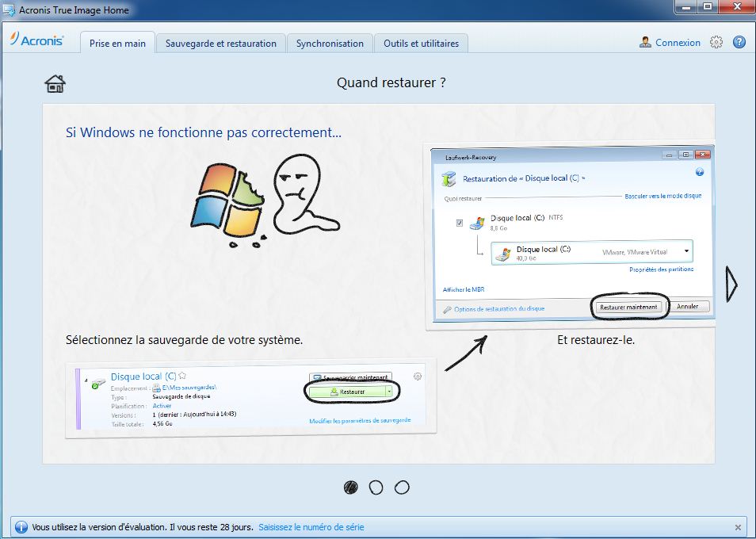Screen dimensions: 756x539
Task: Jump to the third slide indicator dot
Action: 402,487
